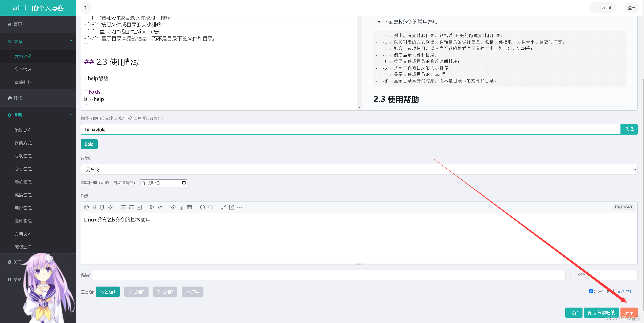Click the markdown editor scroll-down arrow

pyautogui.click(x=359, y=108)
